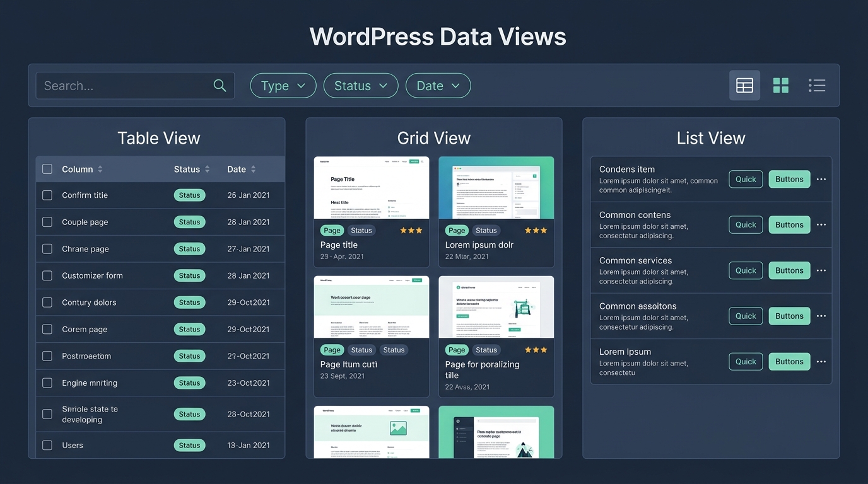Click Status tag on Lorem ipsum dolr card
Image resolution: width=868 pixels, height=484 pixels.
pyautogui.click(x=486, y=231)
